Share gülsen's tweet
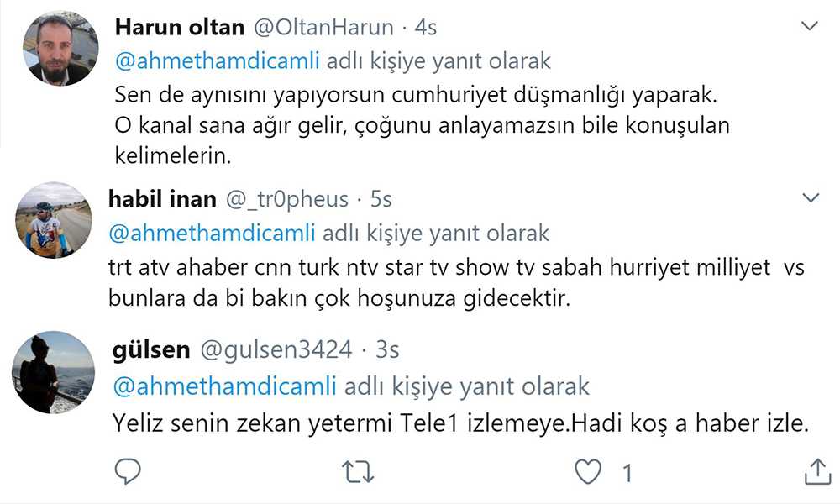 click(817, 472)
